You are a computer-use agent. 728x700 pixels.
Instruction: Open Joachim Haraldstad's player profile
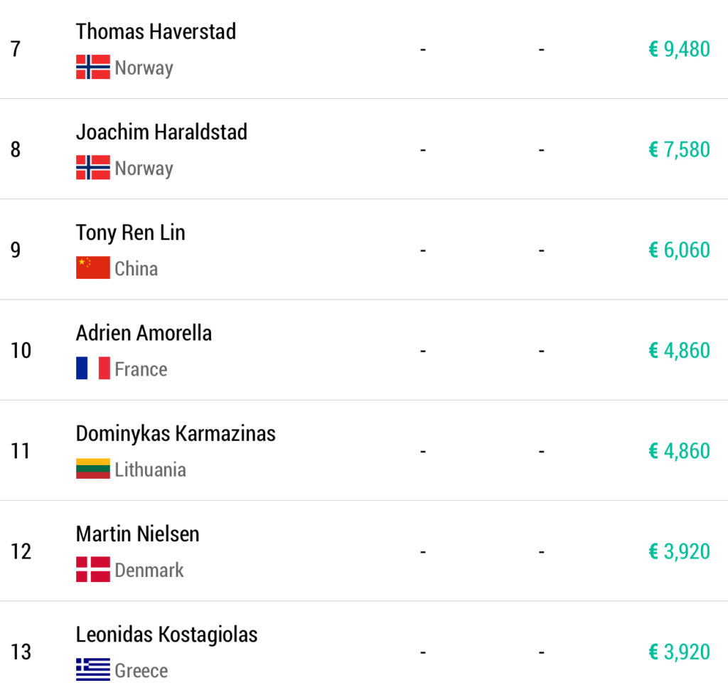[161, 132]
